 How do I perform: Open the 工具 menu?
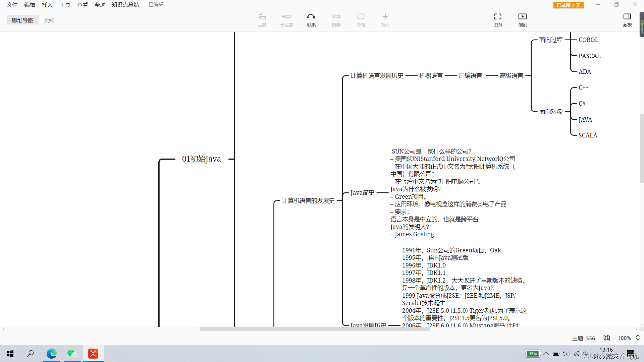click(65, 5)
